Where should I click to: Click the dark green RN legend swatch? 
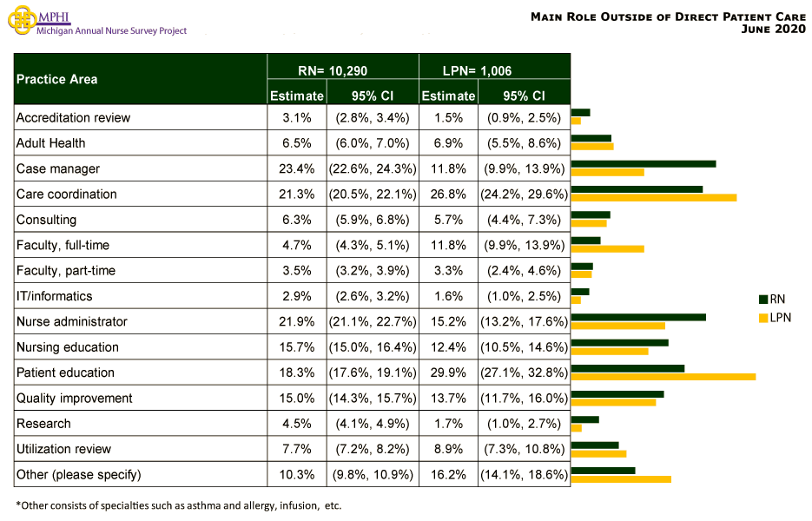(763, 299)
